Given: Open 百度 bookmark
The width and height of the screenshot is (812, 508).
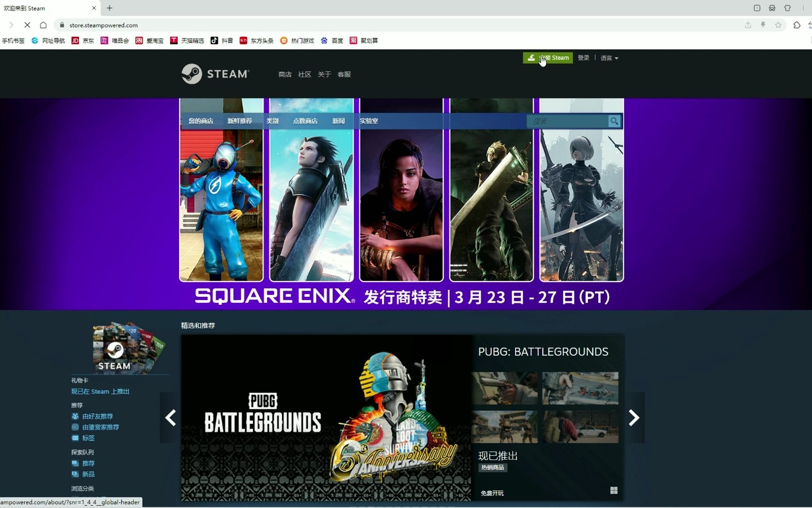Looking at the screenshot, I should (332, 40).
